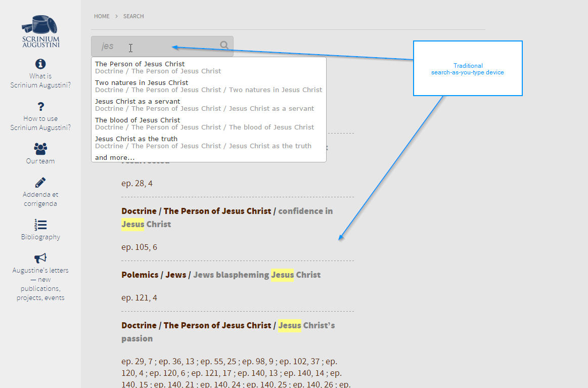The image size is (588, 388).
Task: Click the megaphone news icon
Action: (x=40, y=258)
